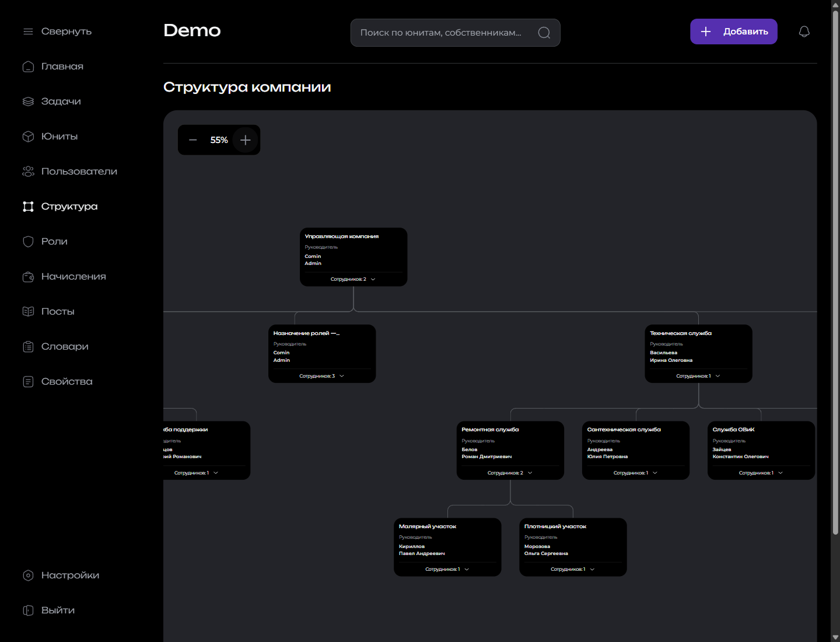Image resolution: width=840 pixels, height=642 pixels.
Task: Expand employees of Сантехническая служба card
Action: tap(635, 473)
